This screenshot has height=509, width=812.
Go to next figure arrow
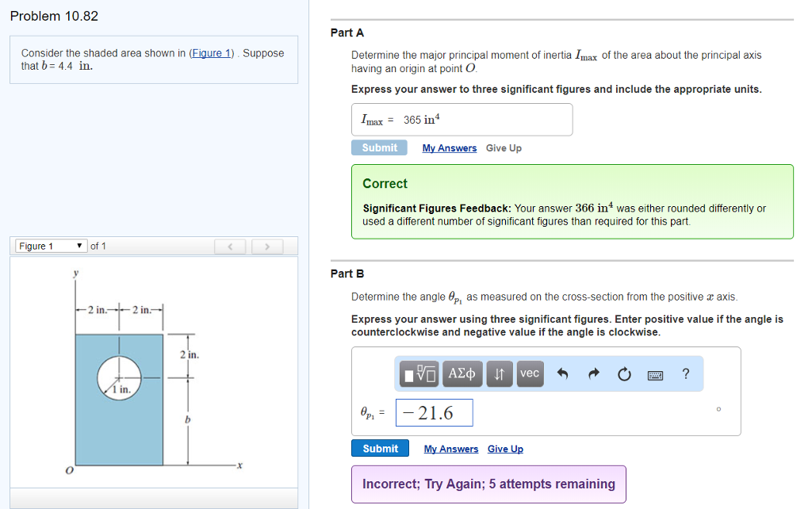(267, 247)
